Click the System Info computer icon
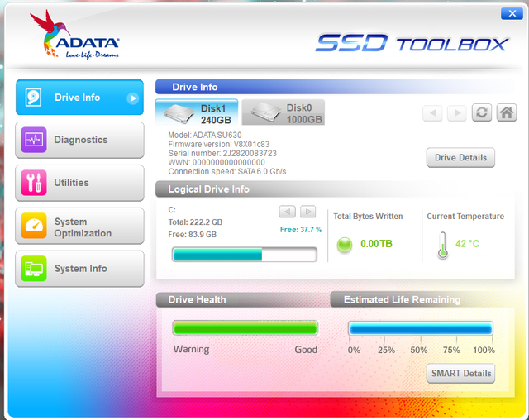This screenshot has height=420, width=529. 34,269
